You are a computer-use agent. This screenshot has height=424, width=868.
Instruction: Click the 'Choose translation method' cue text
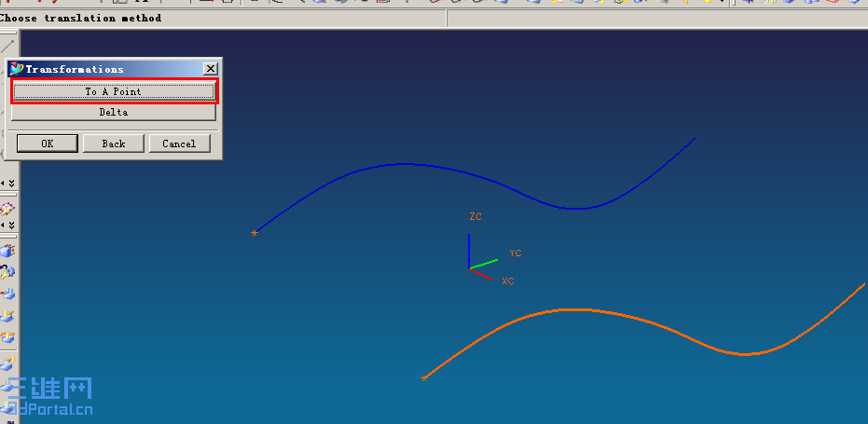pos(80,19)
